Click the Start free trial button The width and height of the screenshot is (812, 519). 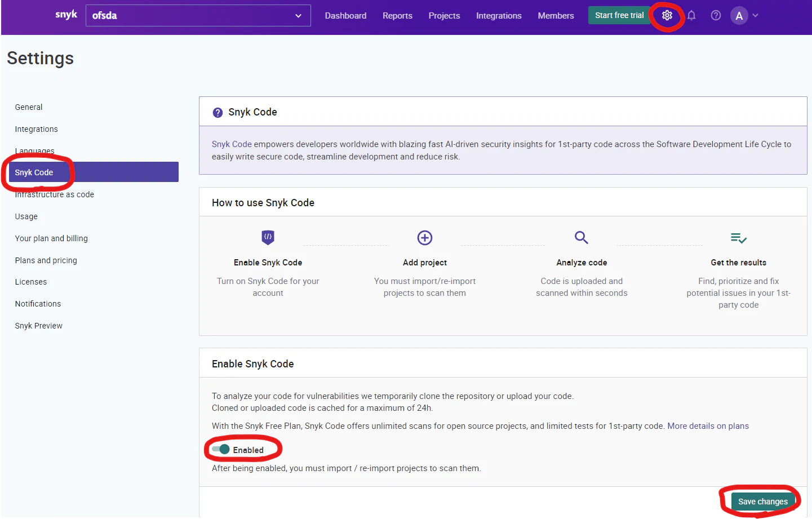[x=618, y=15]
